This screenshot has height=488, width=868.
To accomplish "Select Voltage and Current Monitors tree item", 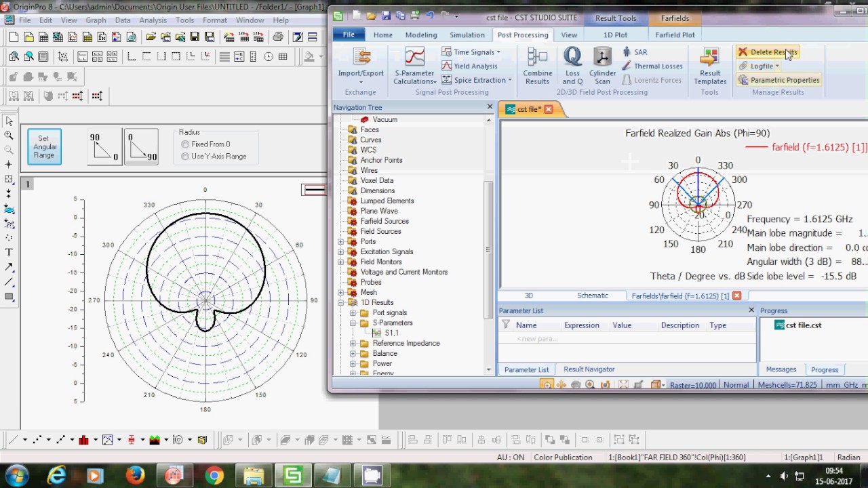I will [x=404, y=272].
